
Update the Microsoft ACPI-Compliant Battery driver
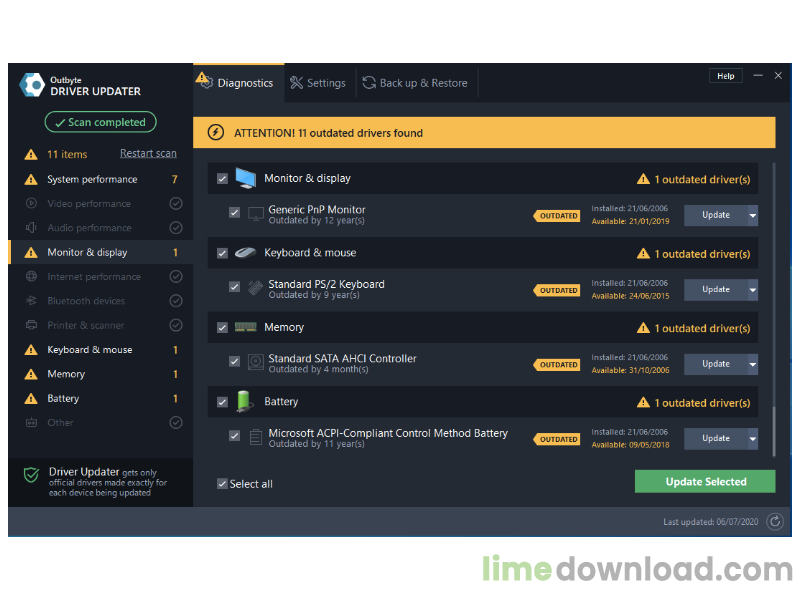pyautogui.click(x=715, y=439)
